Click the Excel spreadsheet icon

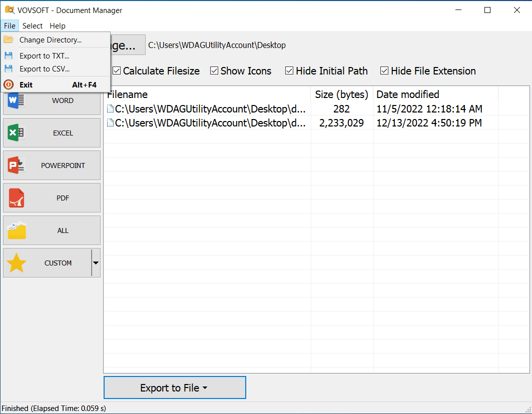(x=16, y=133)
